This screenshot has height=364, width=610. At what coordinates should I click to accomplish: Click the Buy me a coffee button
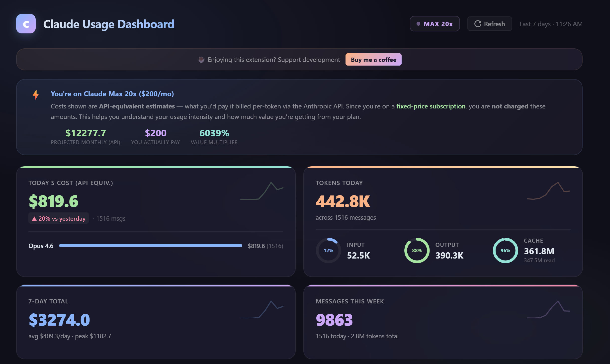click(x=373, y=60)
